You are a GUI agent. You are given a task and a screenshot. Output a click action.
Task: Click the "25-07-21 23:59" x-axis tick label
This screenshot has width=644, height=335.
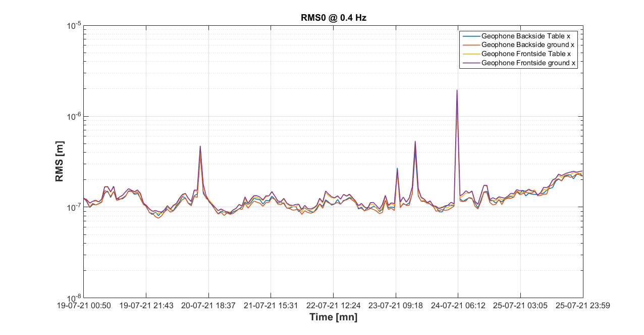583,306
